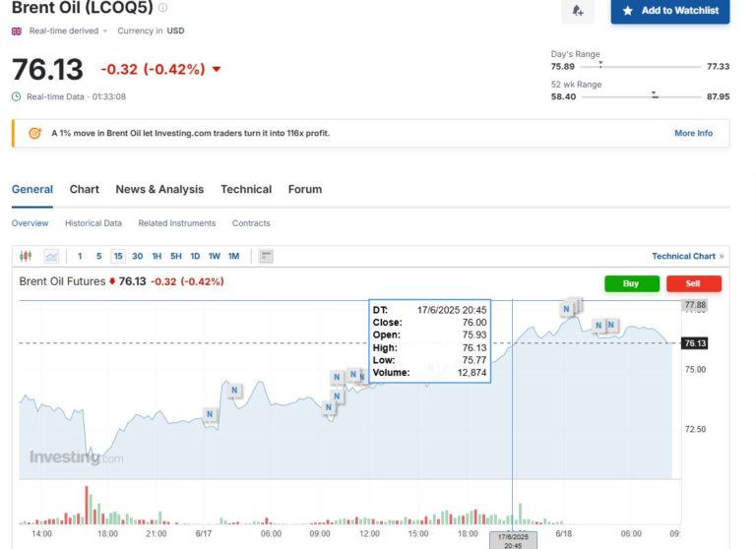Click the target icon in promo banner
Image resolution: width=756 pixels, height=549 pixels.
coord(34,133)
